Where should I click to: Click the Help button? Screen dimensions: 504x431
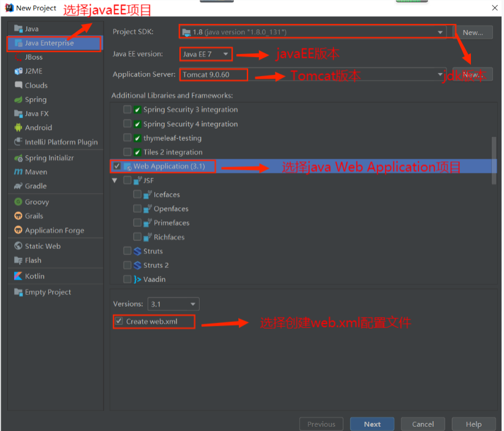[x=473, y=424]
